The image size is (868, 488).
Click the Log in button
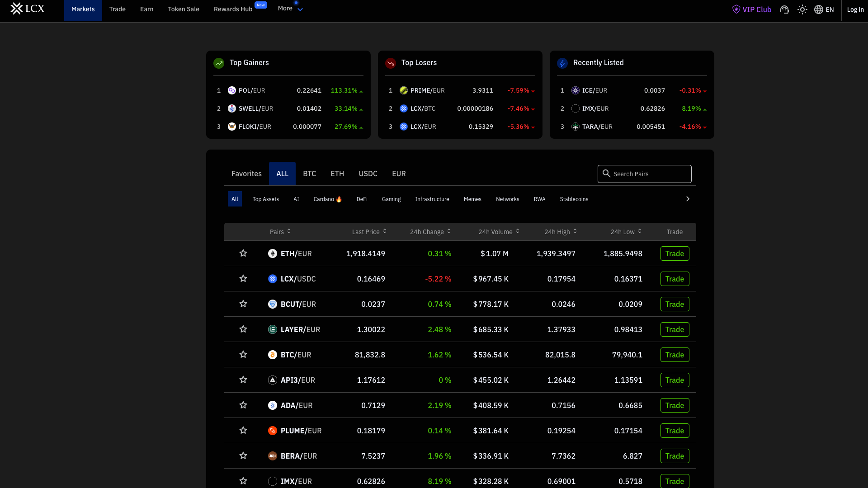tap(855, 9)
